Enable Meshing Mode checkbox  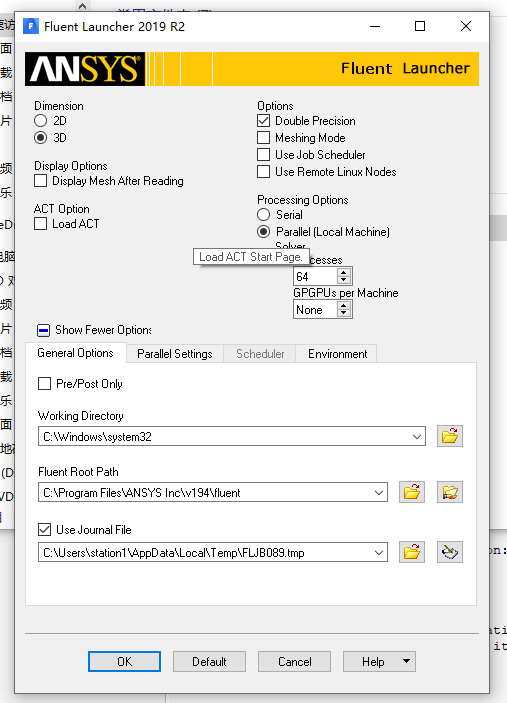[264, 138]
